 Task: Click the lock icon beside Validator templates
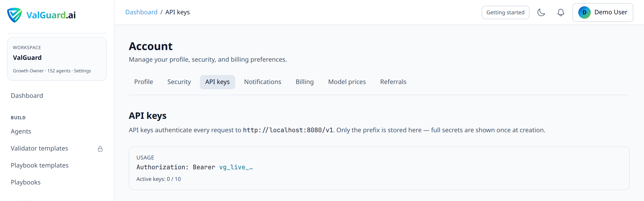(x=100, y=149)
